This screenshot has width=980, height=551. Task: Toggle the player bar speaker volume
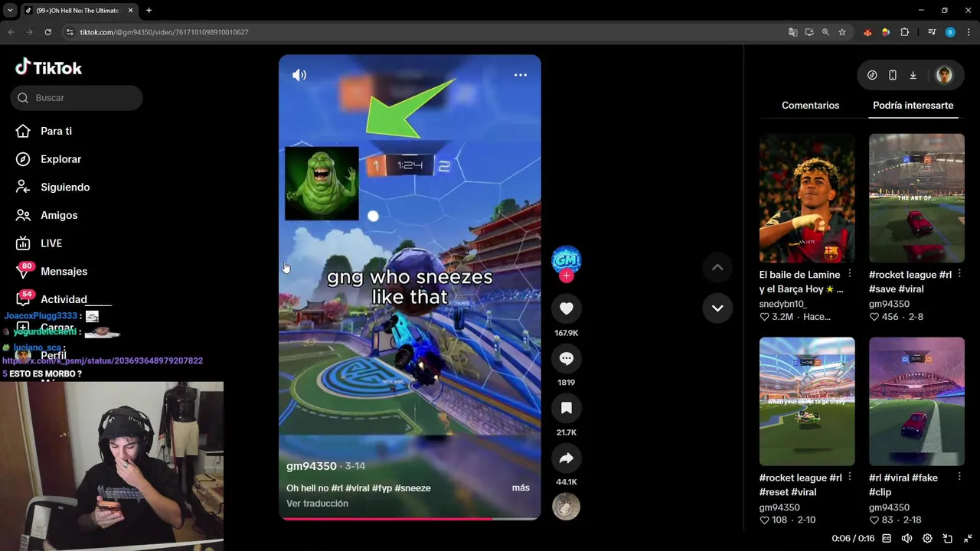[x=907, y=539]
